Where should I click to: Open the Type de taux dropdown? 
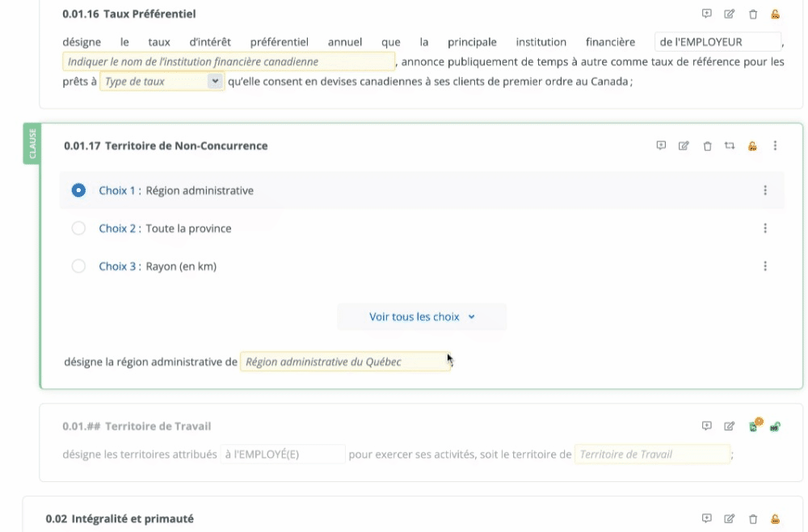162,82
